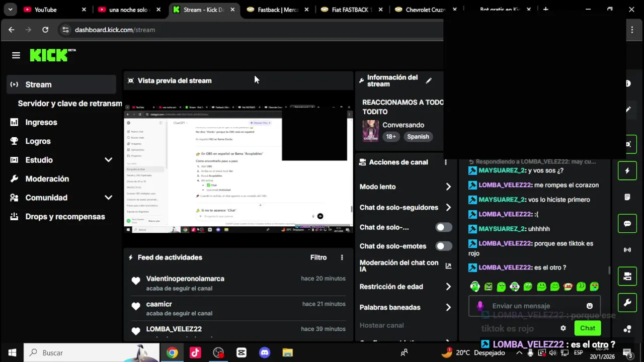The image size is (644, 362).
Task: Open Restricción de edad settings
Action: 406,287
